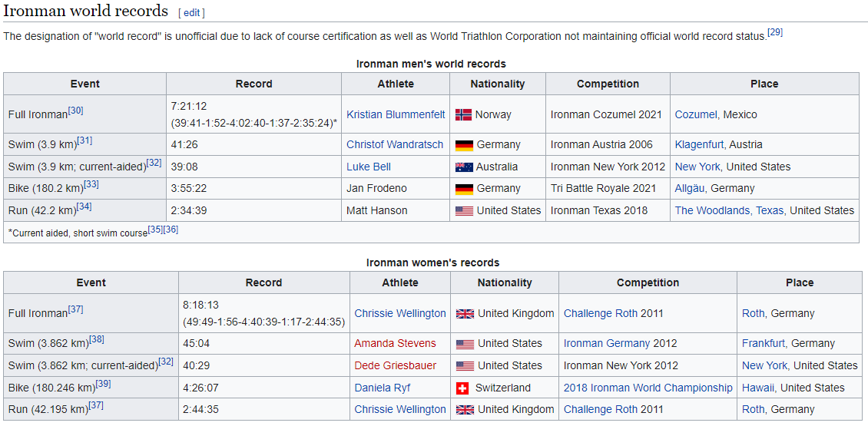Open reference [33] next to Bike (180.2 km)

(91, 184)
